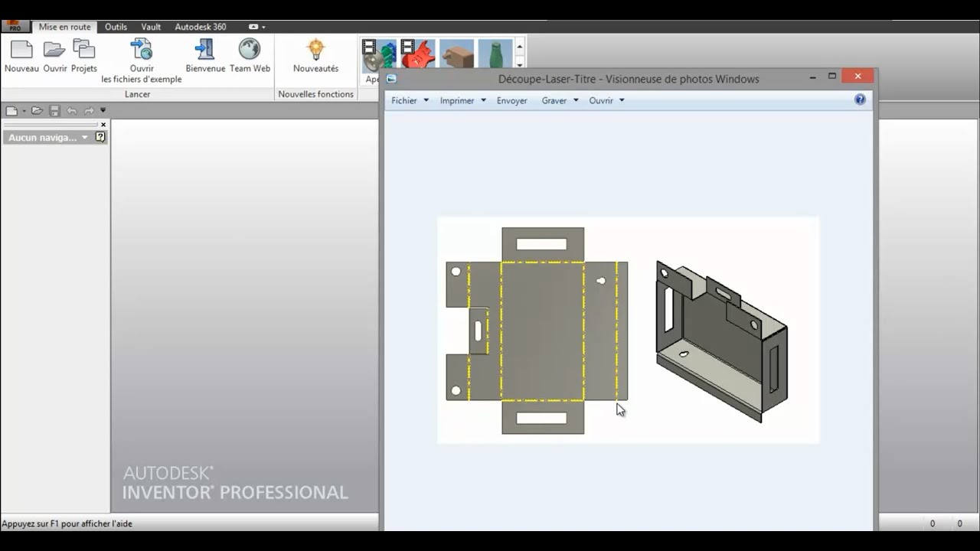Open the Inventor PRO application menu button
The width and height of the screenshot is (980, 551).
click(x=15, y=26)
